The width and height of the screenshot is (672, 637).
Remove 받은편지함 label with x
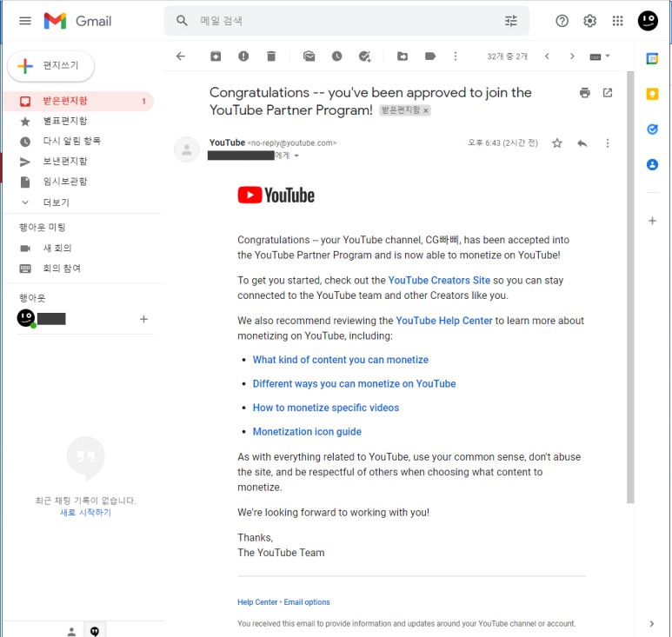point(426,110)
